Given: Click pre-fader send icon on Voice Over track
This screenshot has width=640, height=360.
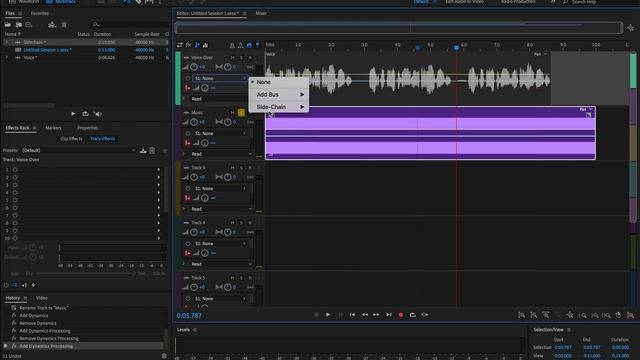Looking at the screenshot, I should [x=187, y=88].
